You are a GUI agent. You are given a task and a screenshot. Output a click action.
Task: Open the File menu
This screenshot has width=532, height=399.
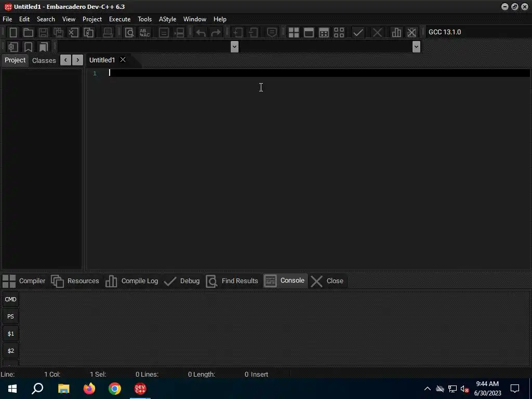(7, 19)
